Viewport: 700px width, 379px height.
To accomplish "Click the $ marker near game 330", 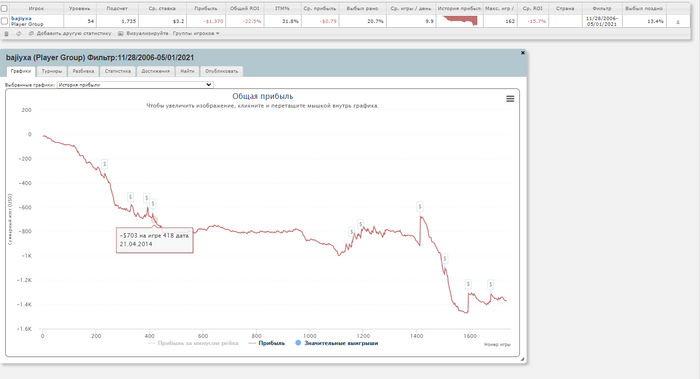I will (x=130, y=197).
